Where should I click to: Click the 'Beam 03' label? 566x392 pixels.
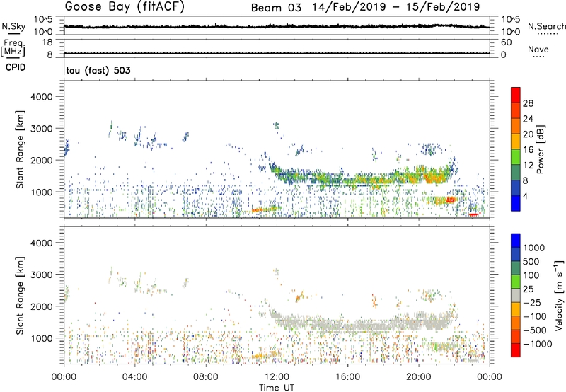coord(276,8)
